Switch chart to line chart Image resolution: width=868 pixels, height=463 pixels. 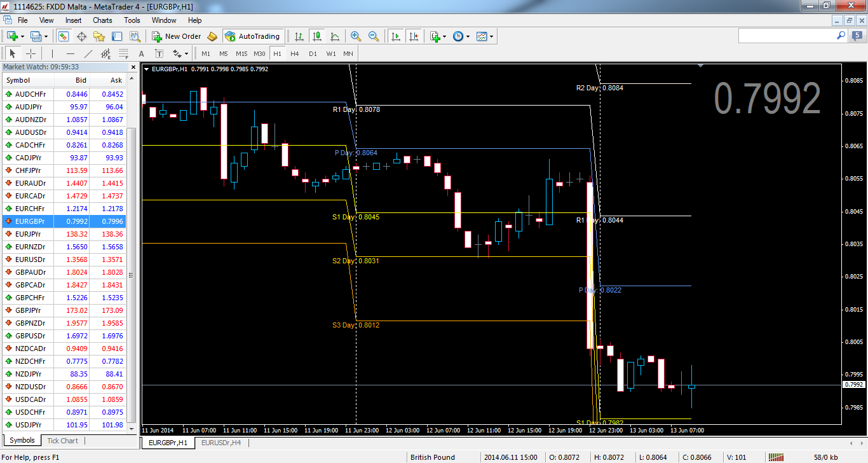click(335, 36)
